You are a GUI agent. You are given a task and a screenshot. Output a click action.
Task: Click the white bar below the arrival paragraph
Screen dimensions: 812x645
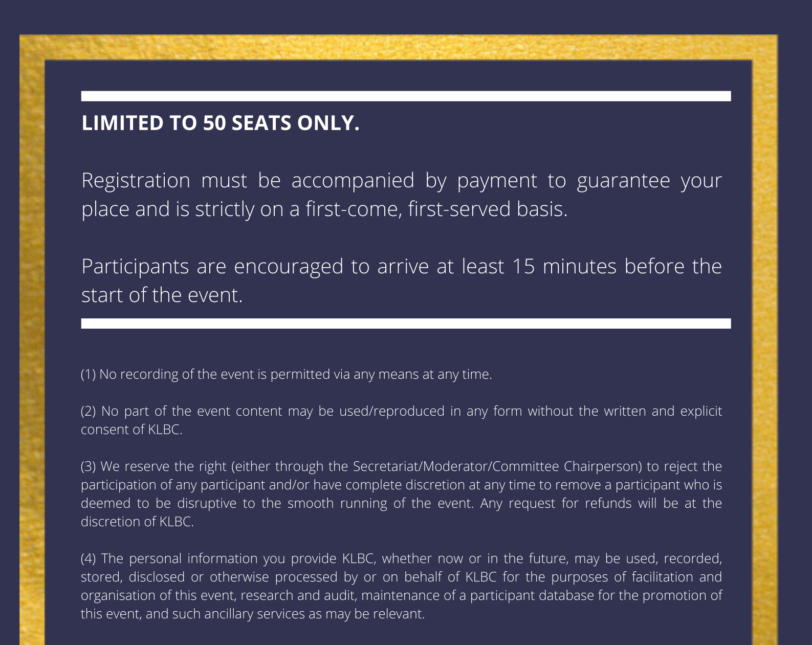pyautogui.click(x=406, y=324)
